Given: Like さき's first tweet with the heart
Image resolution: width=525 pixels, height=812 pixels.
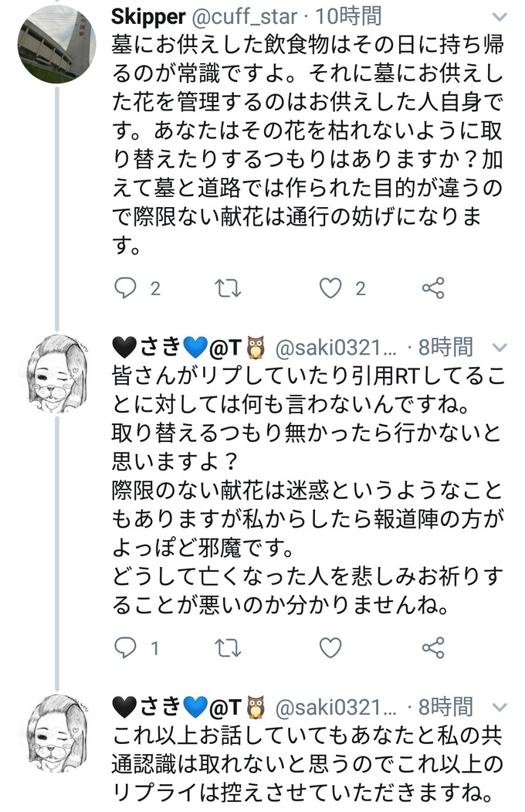Looking at the screenshot, I should (330, 647).
